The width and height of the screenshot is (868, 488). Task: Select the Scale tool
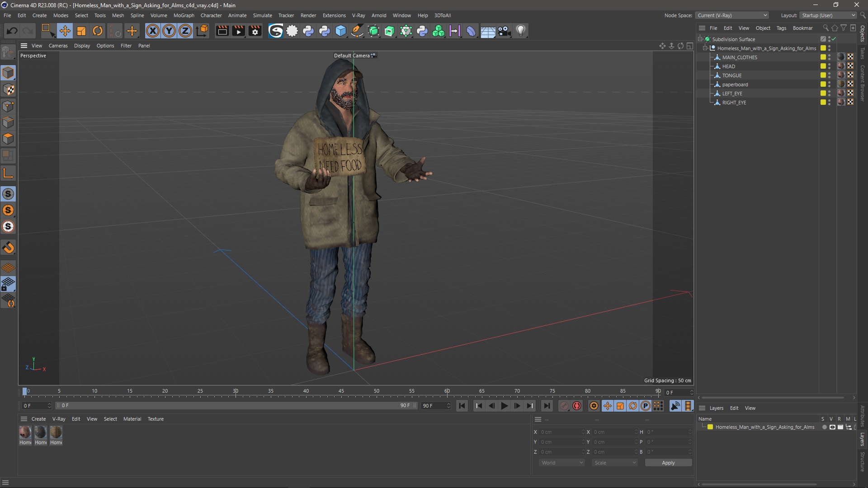click(x=81, y=31)
